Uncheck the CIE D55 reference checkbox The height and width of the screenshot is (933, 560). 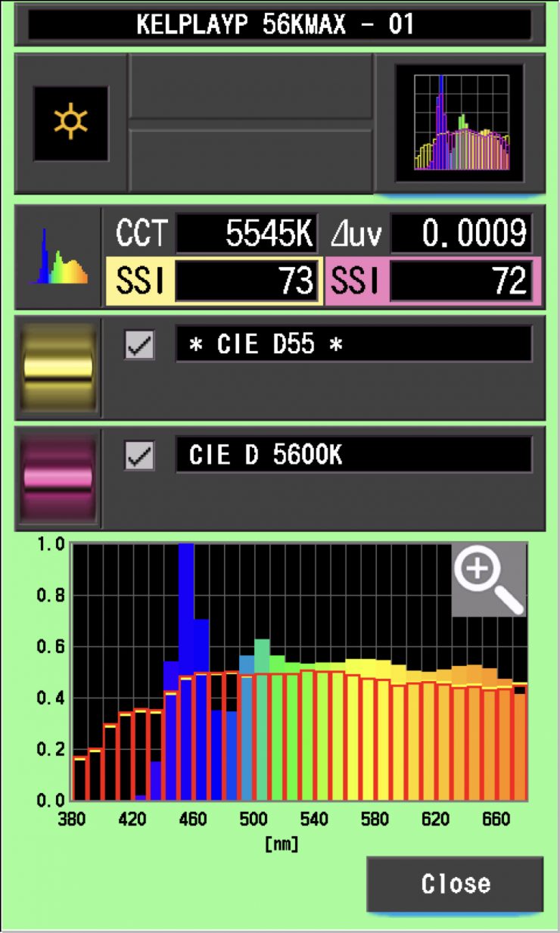coord(140,345)
